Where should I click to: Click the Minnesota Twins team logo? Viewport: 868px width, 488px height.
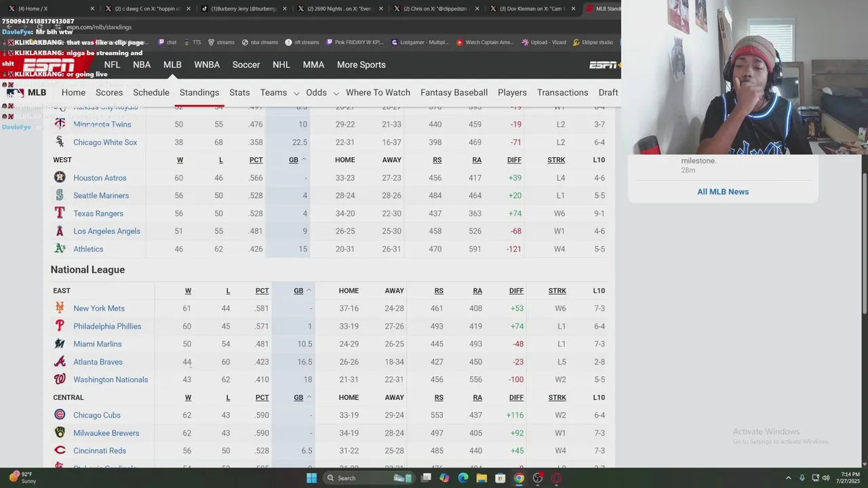pos(60,124)
